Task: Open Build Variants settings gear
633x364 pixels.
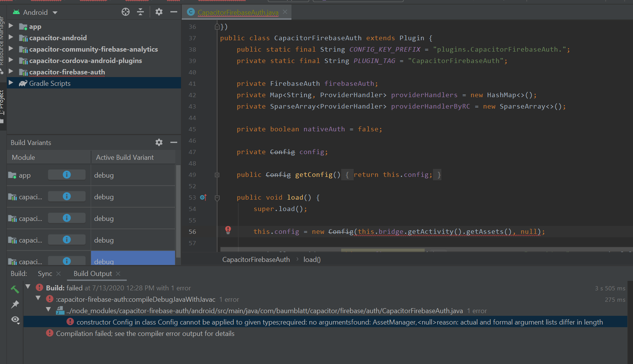Action: click(x=159, y=142)
